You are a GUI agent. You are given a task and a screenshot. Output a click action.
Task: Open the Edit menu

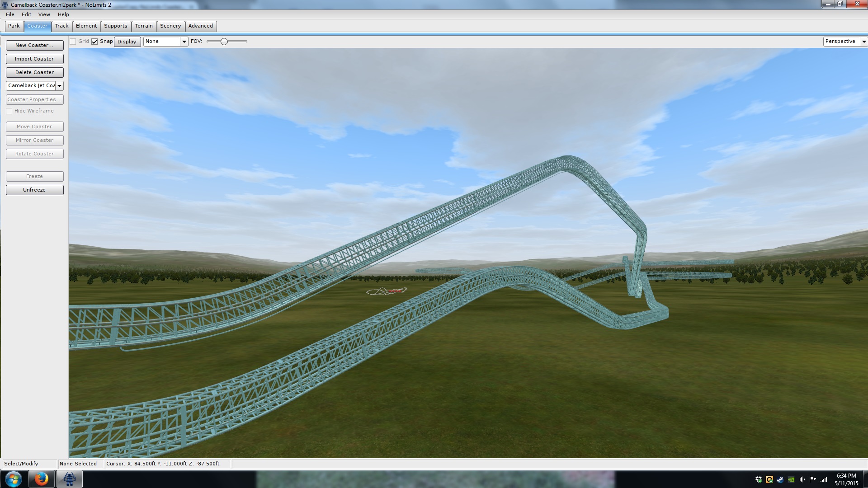click(26, 14)
